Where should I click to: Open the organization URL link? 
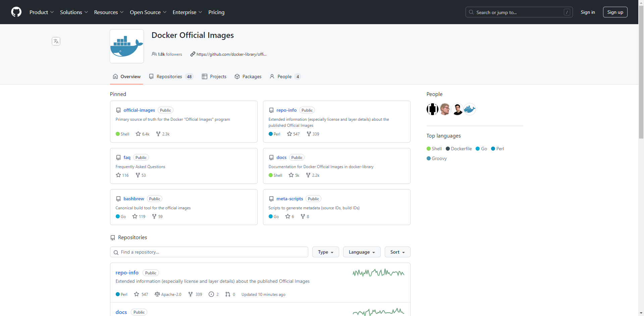pyautogui.click(x=231, y=54)
